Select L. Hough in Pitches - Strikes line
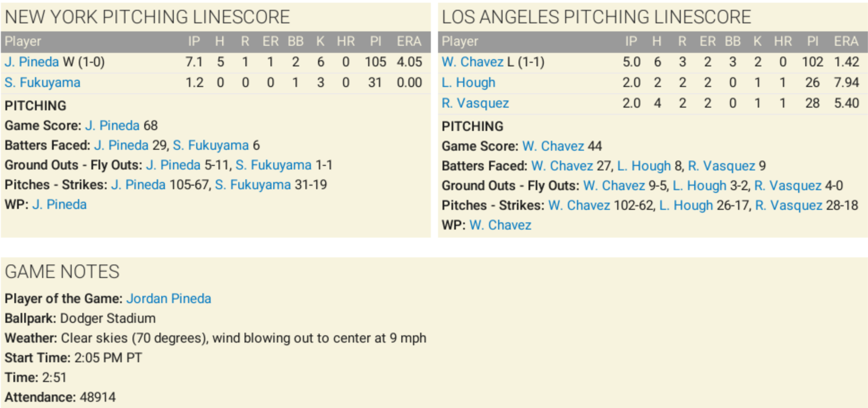The height and width of the screenshot is (408, 868). click(x=686, y=205)
